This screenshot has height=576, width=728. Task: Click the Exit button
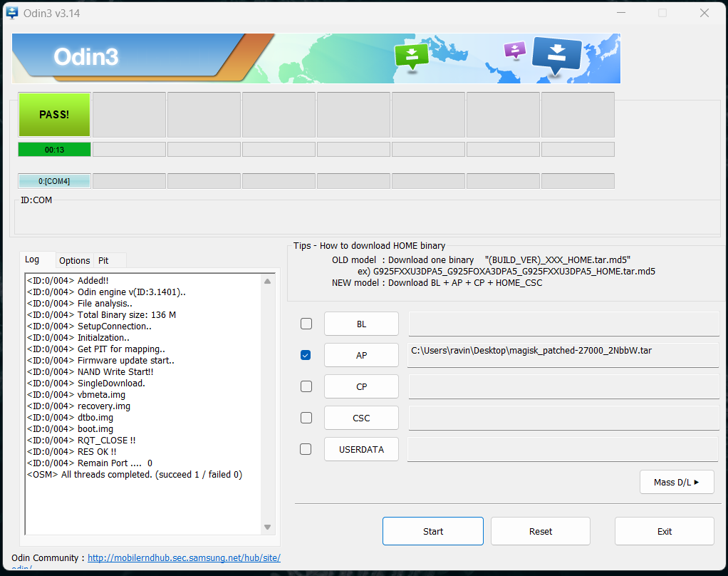click(x=665, y=531)
